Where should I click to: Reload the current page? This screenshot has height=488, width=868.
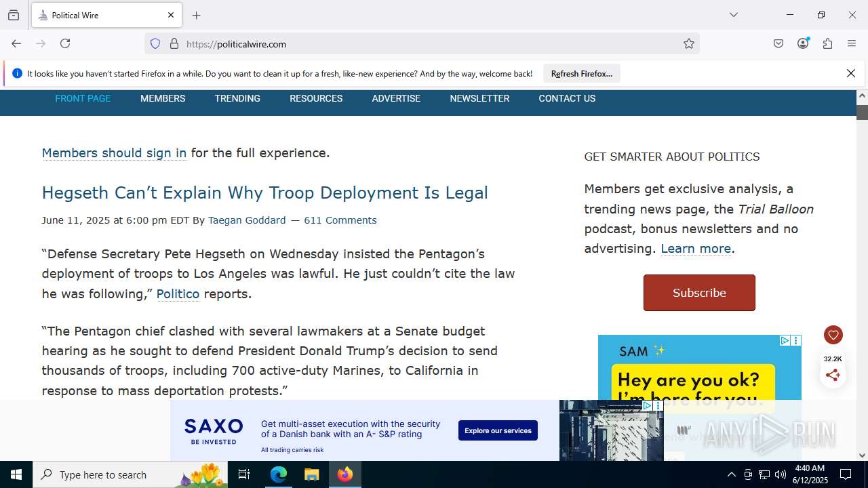(x=65, y=43)
